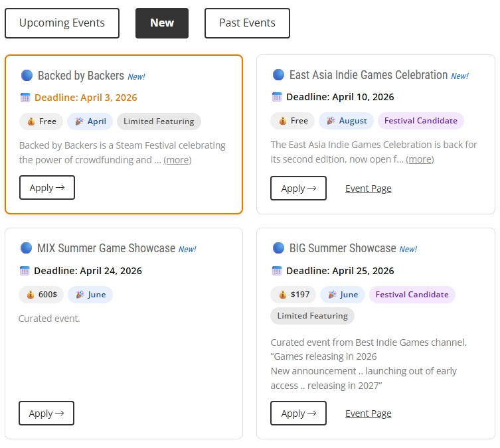Image resolution: width=500 pixels, height=448 pixels.
Task: Open BIG Summer Showcase Event Page link
Action: pyautogui.click(x=368, y=413)
